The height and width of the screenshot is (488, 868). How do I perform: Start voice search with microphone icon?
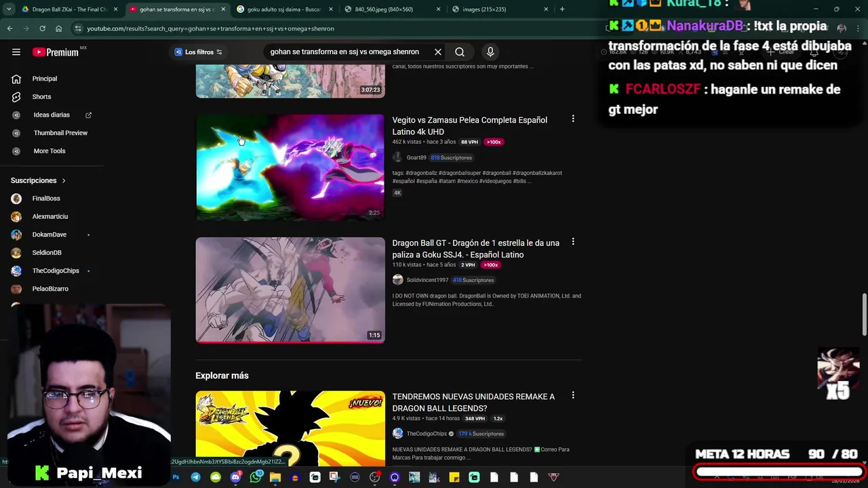tap(490, 52)
